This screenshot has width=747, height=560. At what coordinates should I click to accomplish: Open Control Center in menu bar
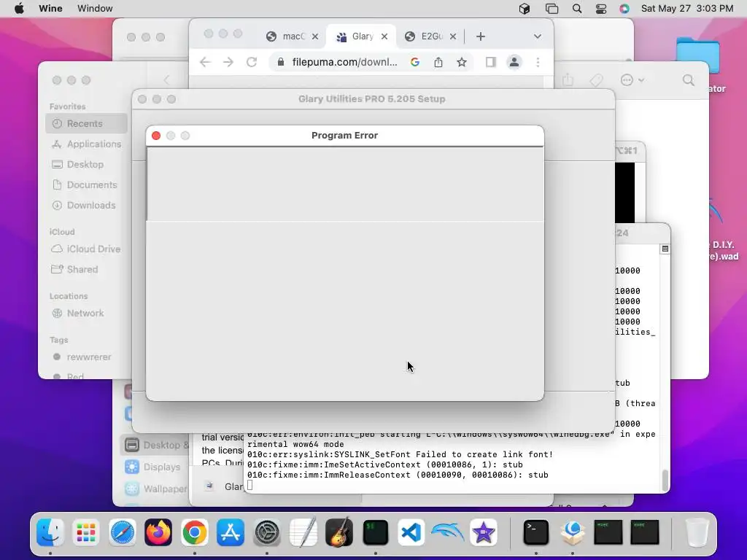pos(601,9)
